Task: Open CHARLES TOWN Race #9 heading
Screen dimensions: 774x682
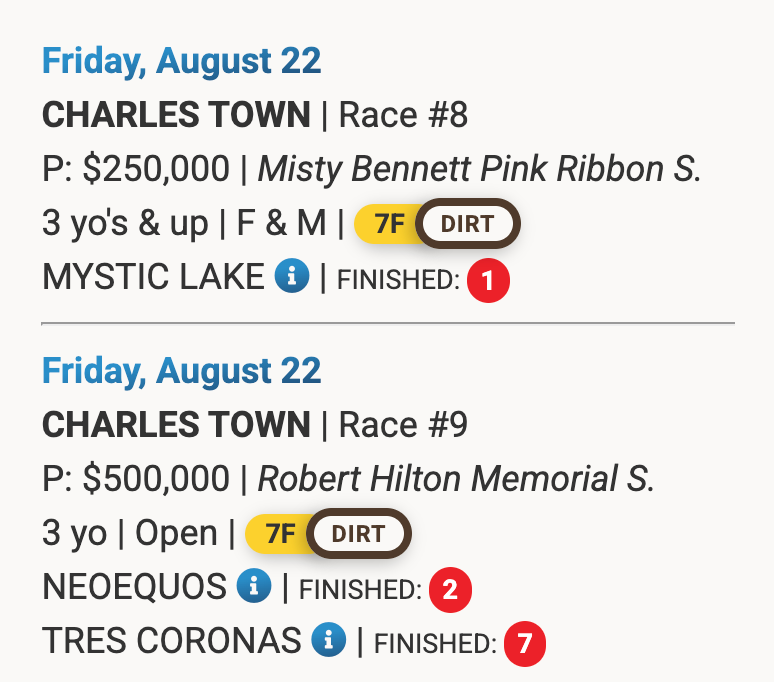Action: coord(254,425)
